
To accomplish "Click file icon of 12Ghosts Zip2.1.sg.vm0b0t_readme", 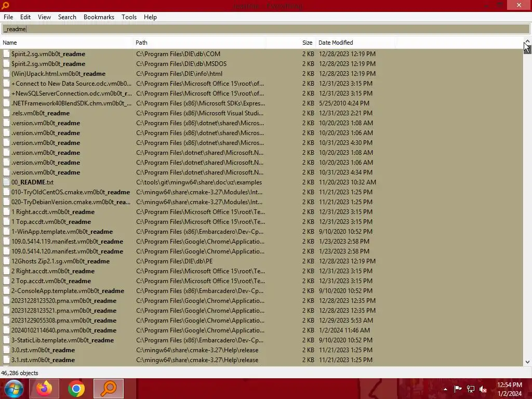I will [6, 261].
